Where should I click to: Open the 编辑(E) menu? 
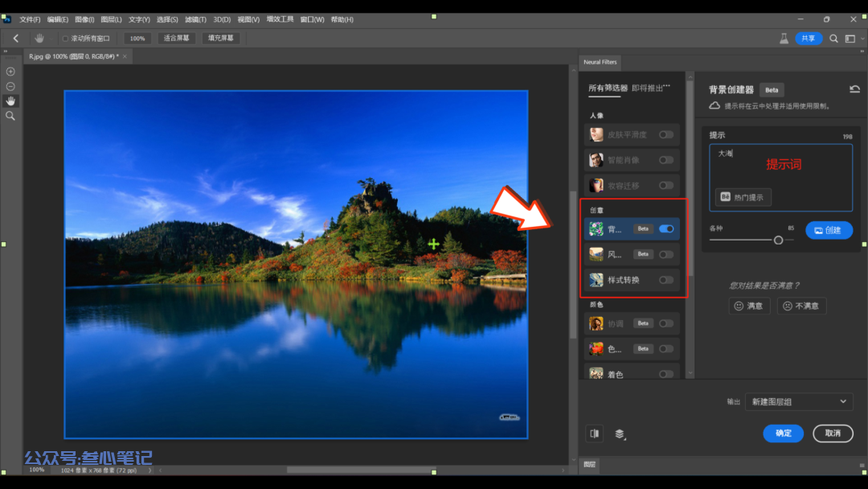point(58,19)
